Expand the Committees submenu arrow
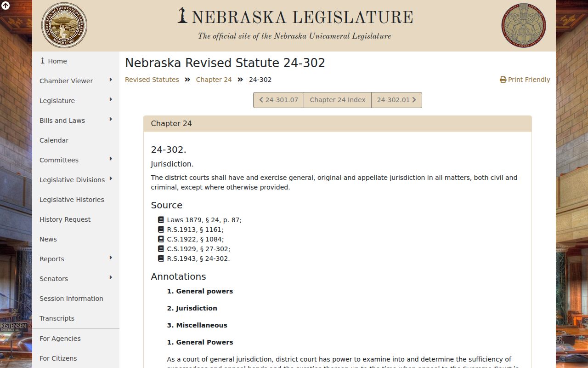 click(x=111, y=159)
